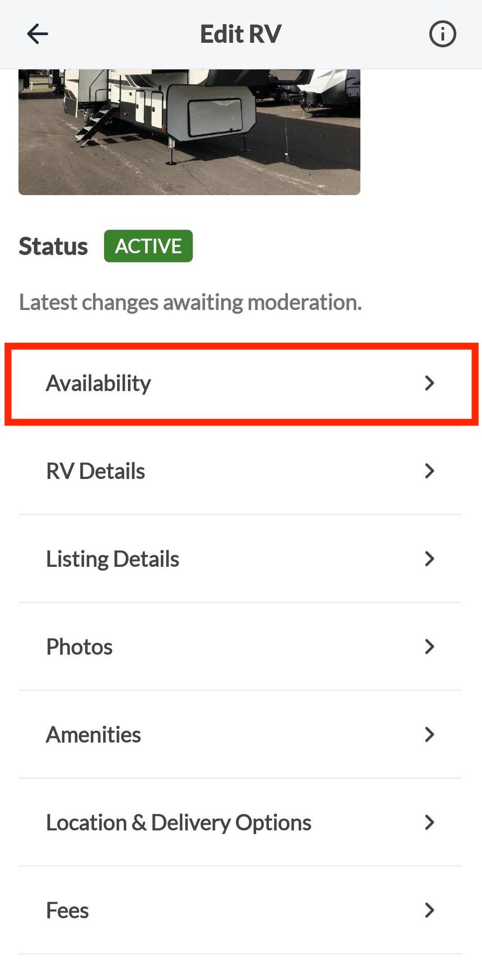Click the Fees chevron icon
The width and height of the screenshot is (482, 980).
coord(429,911)
